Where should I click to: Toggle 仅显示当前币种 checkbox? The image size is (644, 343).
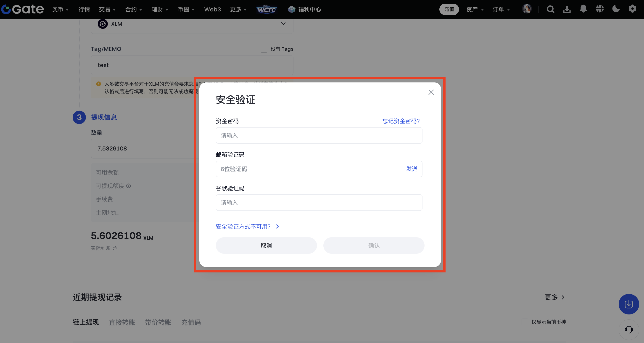click(x=525, y=322)
